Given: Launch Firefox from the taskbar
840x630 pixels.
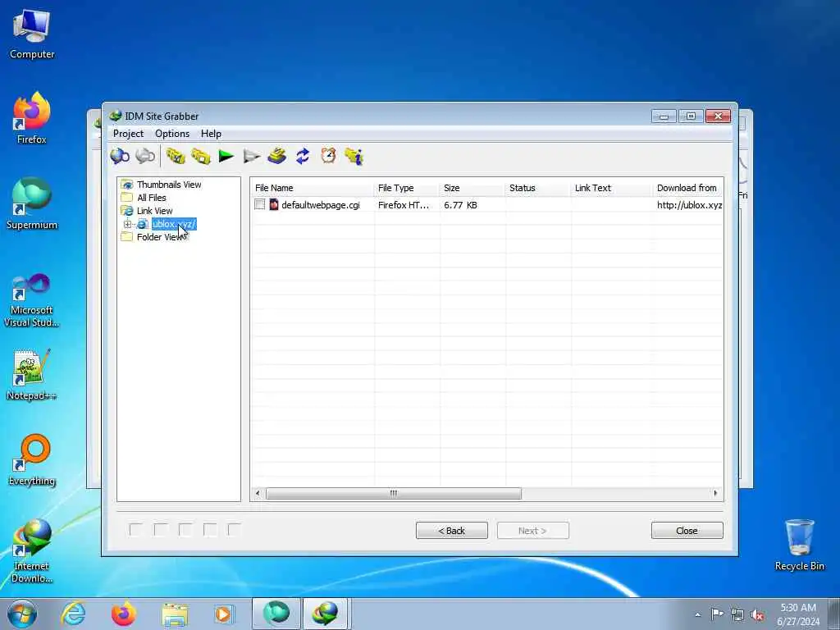Looking at the screenshot, I should pos(124,614).
